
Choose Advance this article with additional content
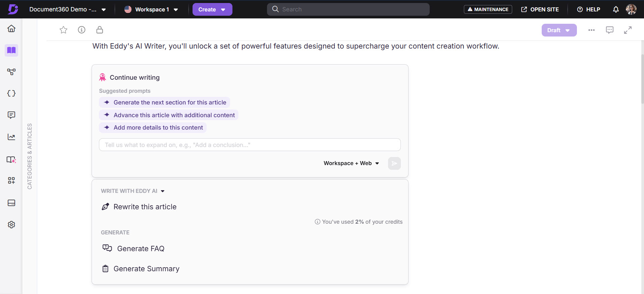(x=169, y=115)
